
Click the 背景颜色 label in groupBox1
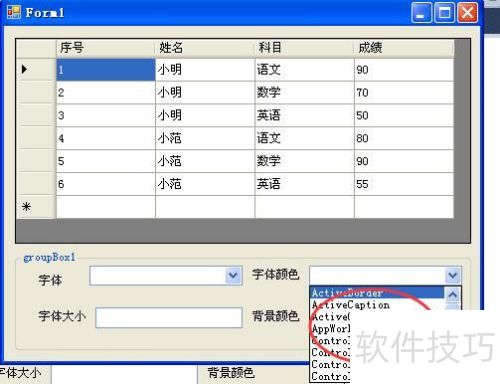point(275,316)
